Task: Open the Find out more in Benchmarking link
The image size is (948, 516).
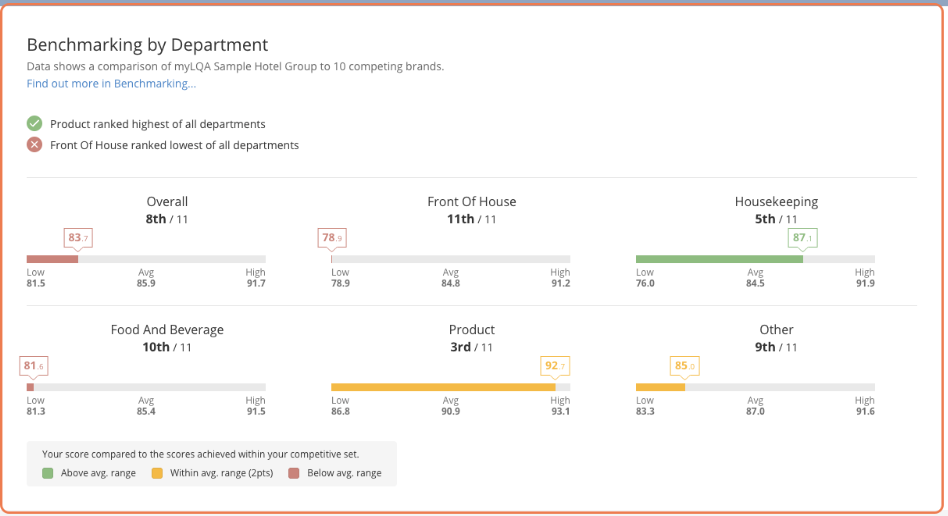Action: pos(111,84)
